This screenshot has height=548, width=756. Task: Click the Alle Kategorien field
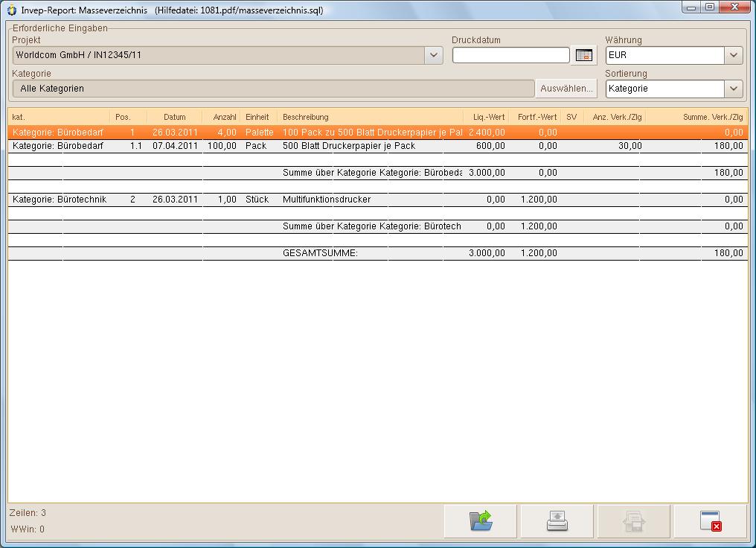click(273, 89)
